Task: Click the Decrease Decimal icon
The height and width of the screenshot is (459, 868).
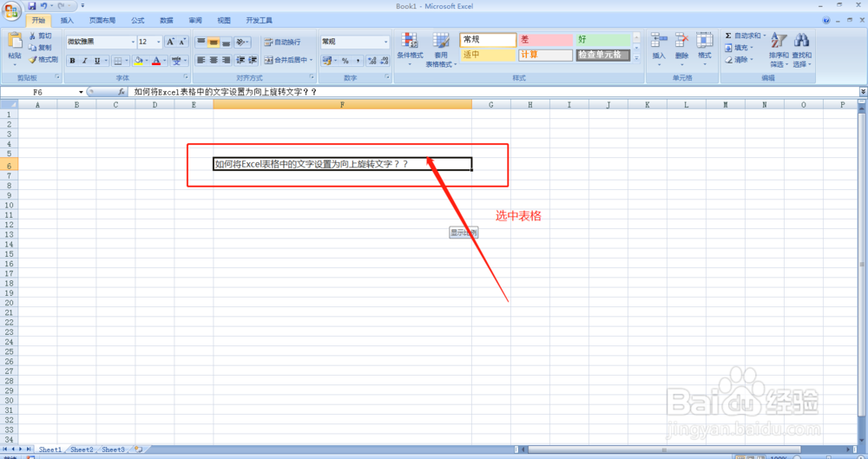Action: click(385, 61)
